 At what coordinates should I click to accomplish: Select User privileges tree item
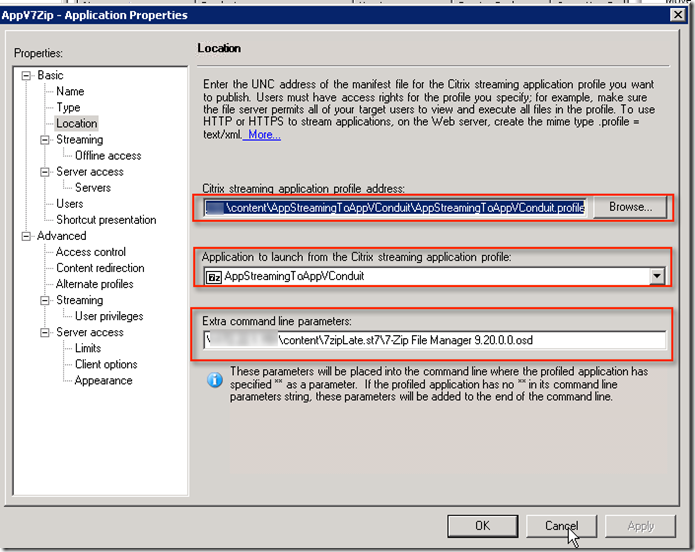click(109, 316)
